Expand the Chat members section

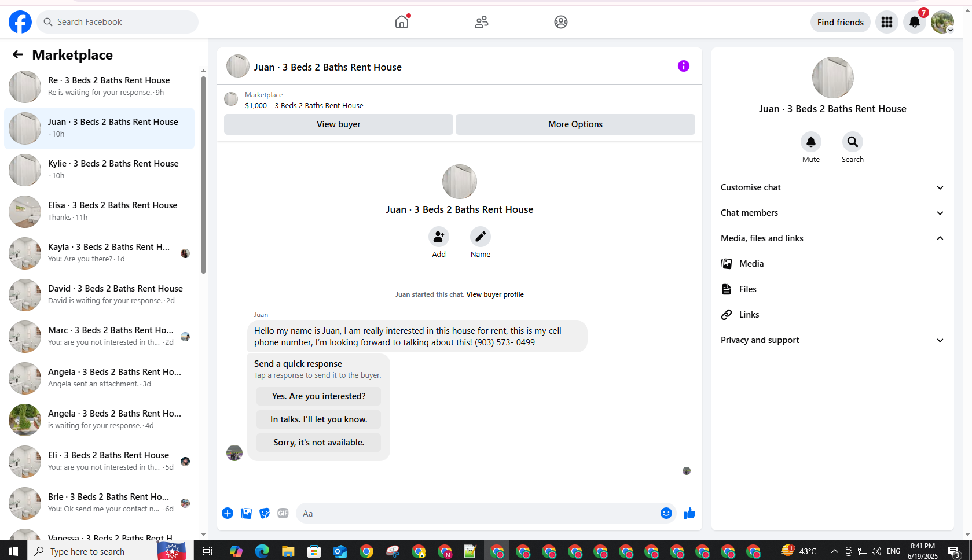tap(832, 213)
